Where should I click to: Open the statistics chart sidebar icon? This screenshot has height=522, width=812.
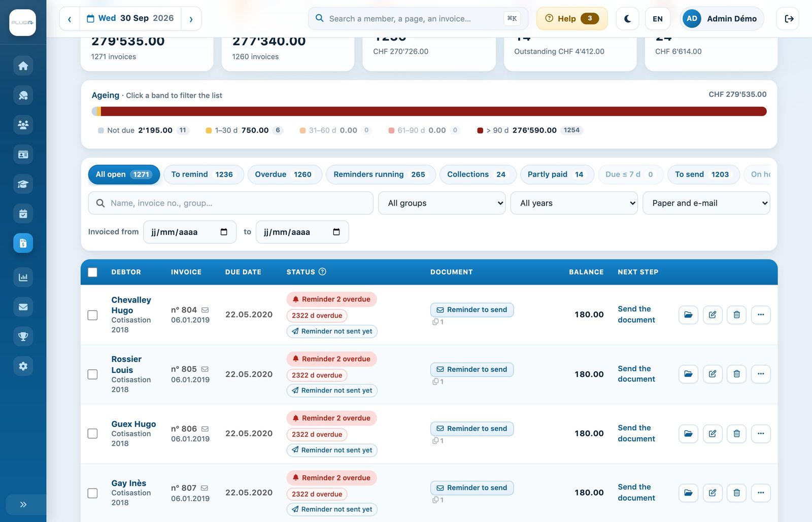23,277
